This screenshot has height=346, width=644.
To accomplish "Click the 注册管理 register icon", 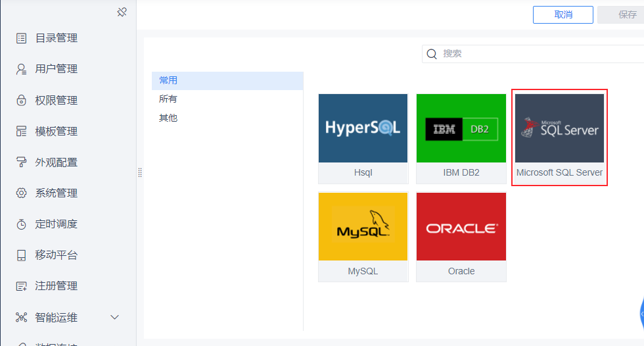I will [x=21, y=286].
